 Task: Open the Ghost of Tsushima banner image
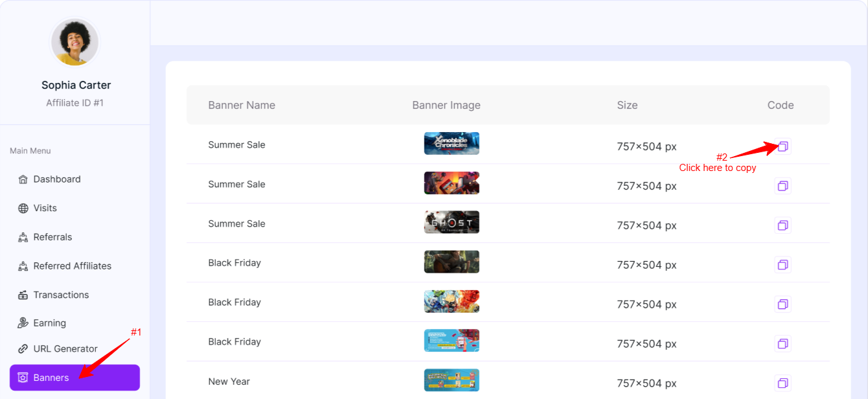point(451,222)
